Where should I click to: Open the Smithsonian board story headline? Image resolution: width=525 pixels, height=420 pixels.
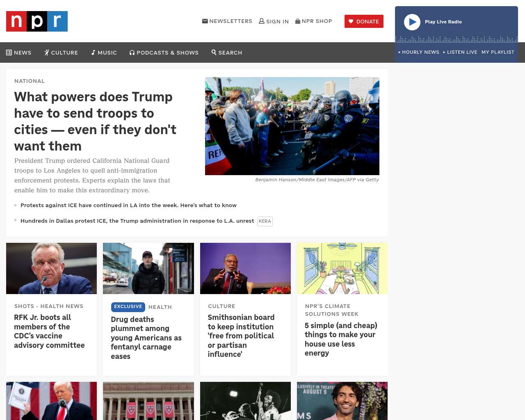tap(241, 336)
